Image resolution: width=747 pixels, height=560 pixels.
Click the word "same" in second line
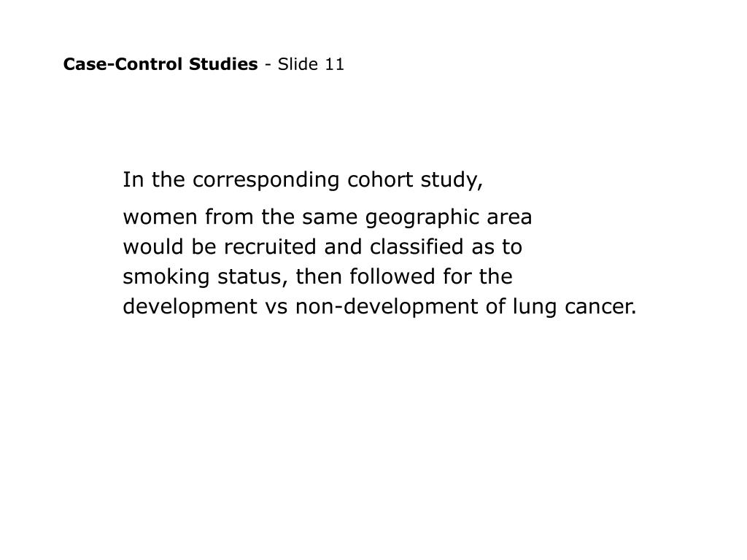point(330,217)
